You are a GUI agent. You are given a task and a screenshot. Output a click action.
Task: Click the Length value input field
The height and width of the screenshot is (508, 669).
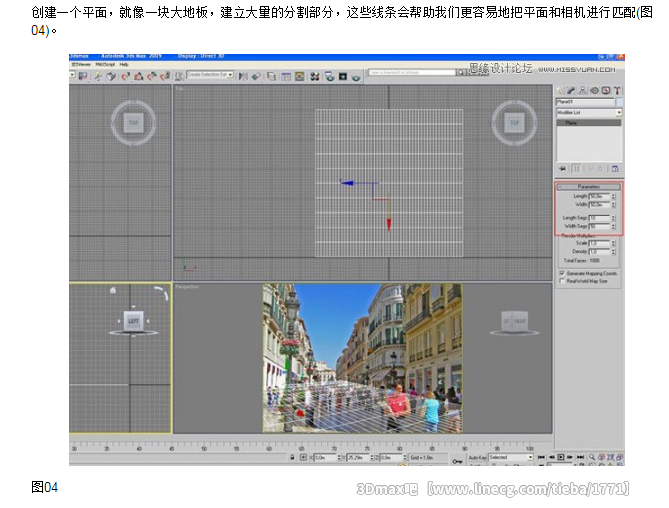[x=599, y=196]
